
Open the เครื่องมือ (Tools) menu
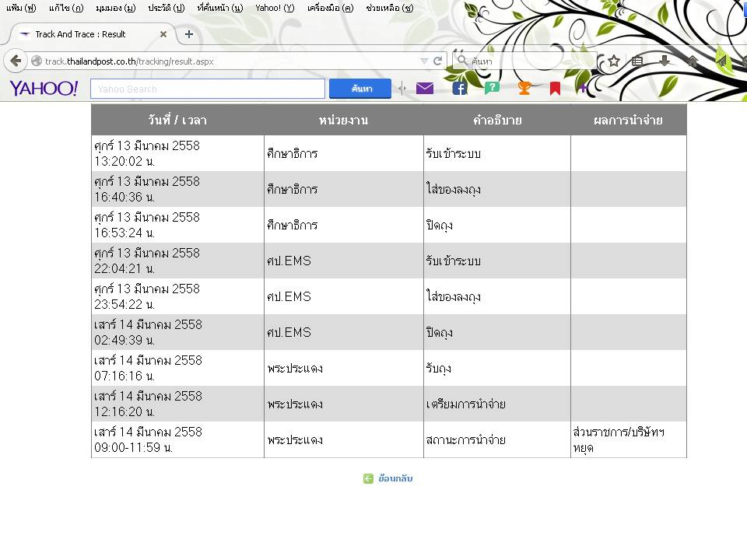pyautogui.click(x=330, y=8)
